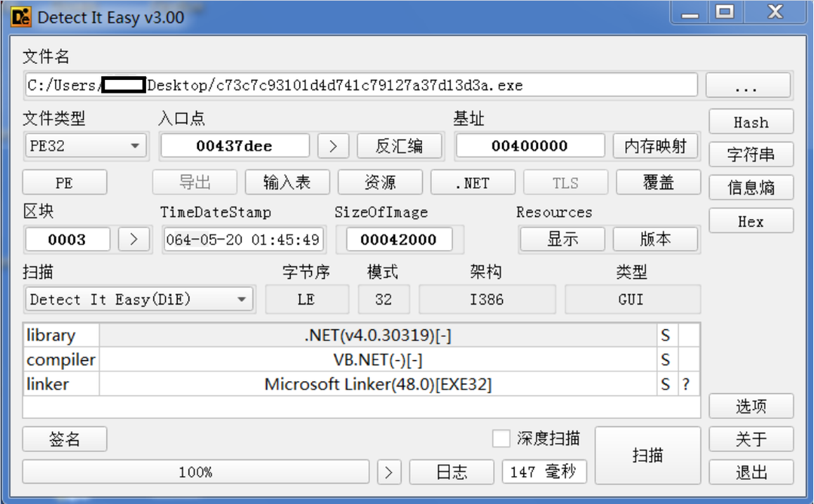The image size is (814, 504).
Task: Click the LE endianness field
Action: [x=307, y=300]
